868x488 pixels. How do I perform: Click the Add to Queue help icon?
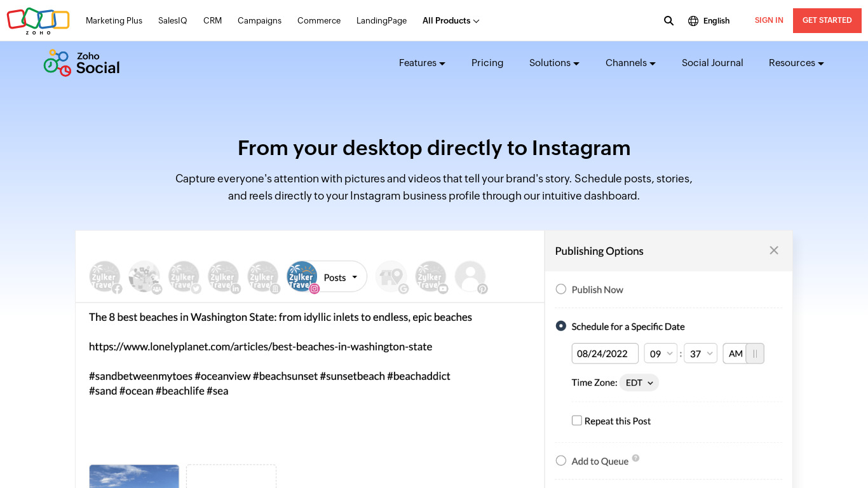(x=635, y=458)
